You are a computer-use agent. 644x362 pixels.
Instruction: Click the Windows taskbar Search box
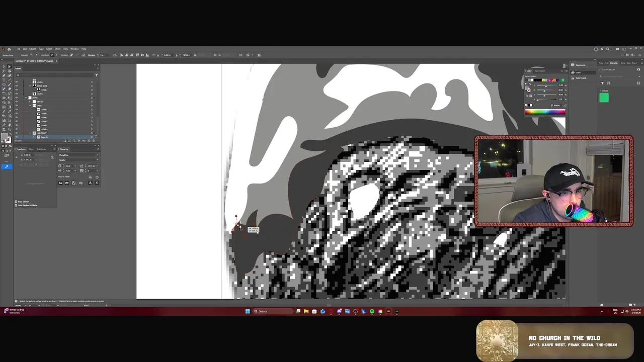[x=273, y=311]
